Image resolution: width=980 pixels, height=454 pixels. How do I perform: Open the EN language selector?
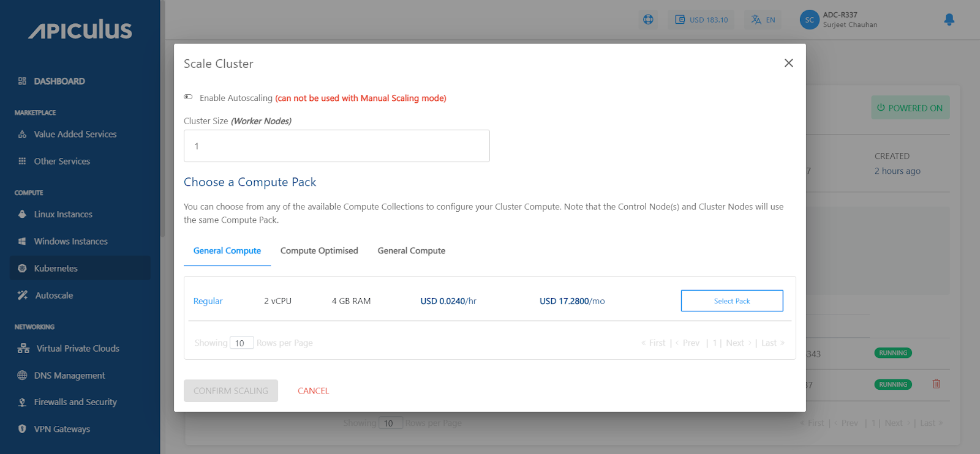click(763, 20)
